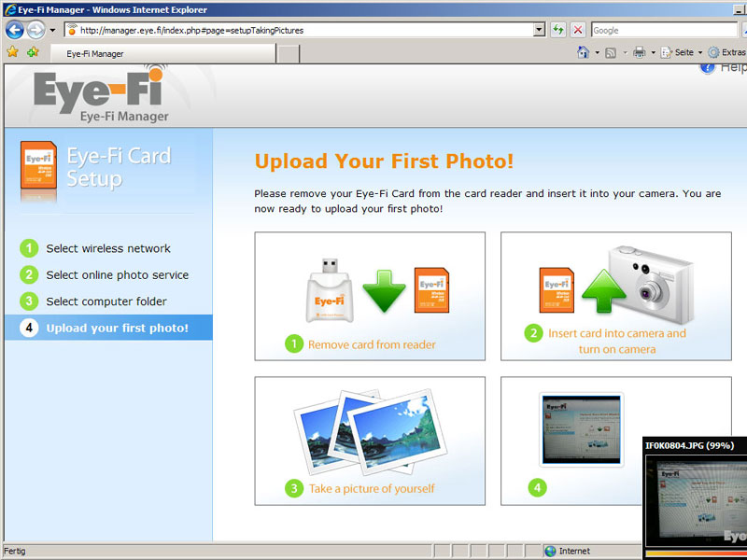Click the orange upload progress bar
747x560 pixels.
point(696,553)
